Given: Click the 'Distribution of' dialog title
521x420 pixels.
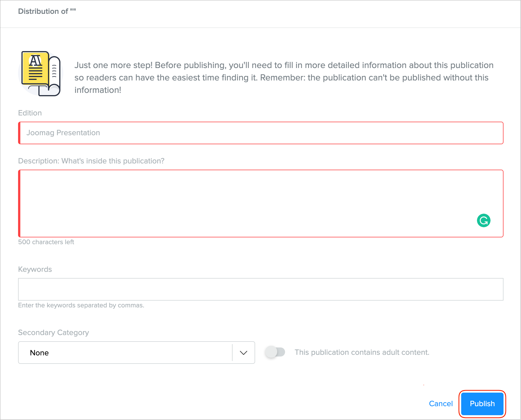Looking at the screenshot, I should pyautogui.click(x=47, y=11).
